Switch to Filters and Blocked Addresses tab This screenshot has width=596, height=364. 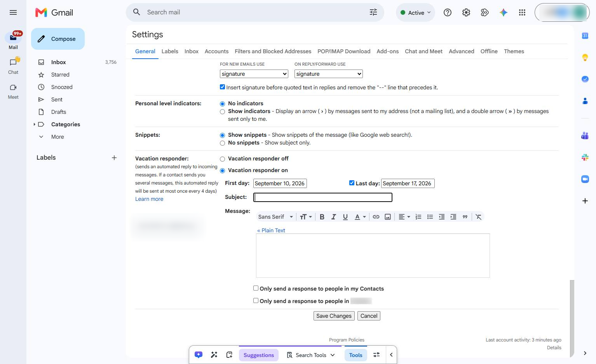point(273,51)
